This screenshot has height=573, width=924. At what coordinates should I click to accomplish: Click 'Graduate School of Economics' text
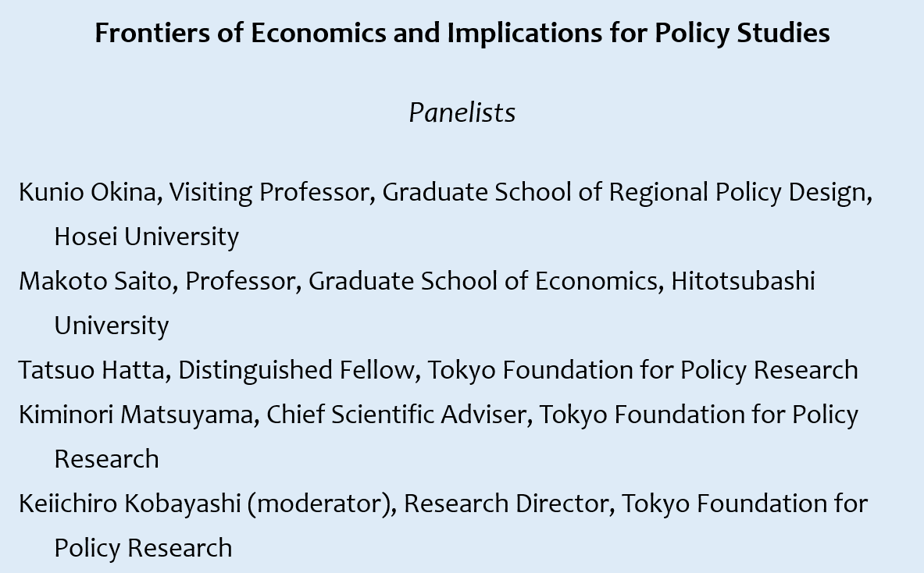pos(483,281)
